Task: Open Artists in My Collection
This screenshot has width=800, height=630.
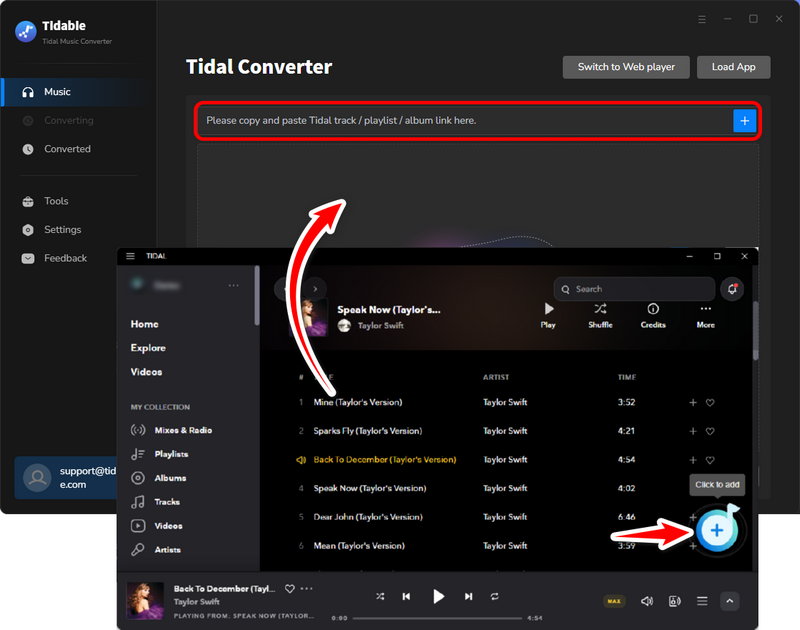Action: (156, 550)
